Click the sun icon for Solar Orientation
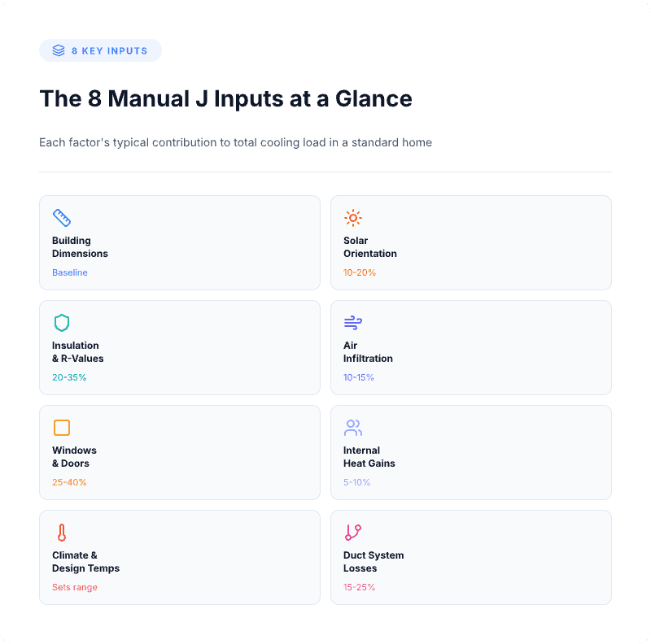The width and height of the screenshot is (651, 644). 353,217
